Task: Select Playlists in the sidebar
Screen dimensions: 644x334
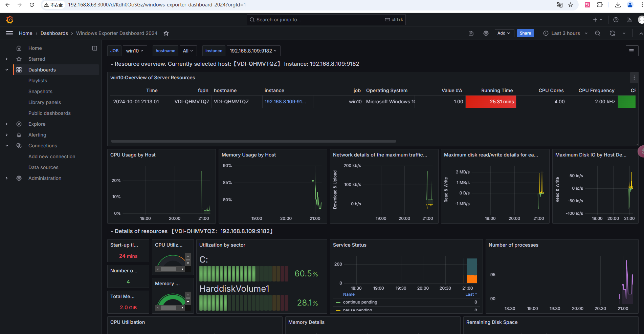Action: point(38,81)
